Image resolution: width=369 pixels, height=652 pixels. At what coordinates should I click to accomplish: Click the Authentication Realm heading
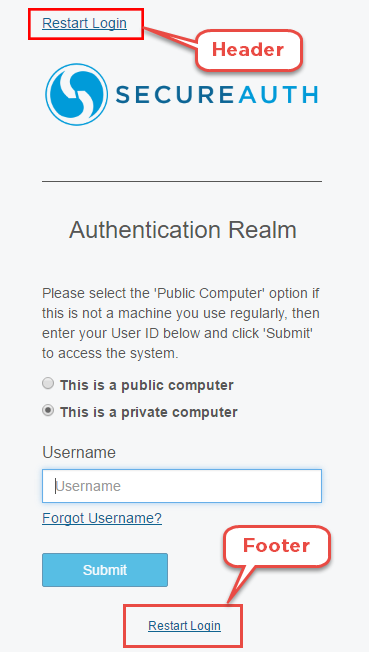pyautogui.click(x=183, y=230)
